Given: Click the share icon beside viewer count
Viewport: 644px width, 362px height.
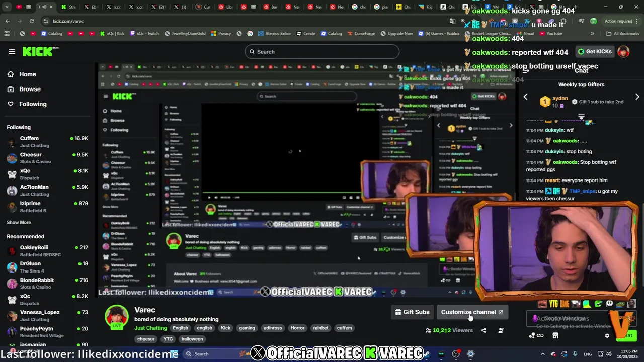Looking at the screenshot, I should (x=484, y=330).
